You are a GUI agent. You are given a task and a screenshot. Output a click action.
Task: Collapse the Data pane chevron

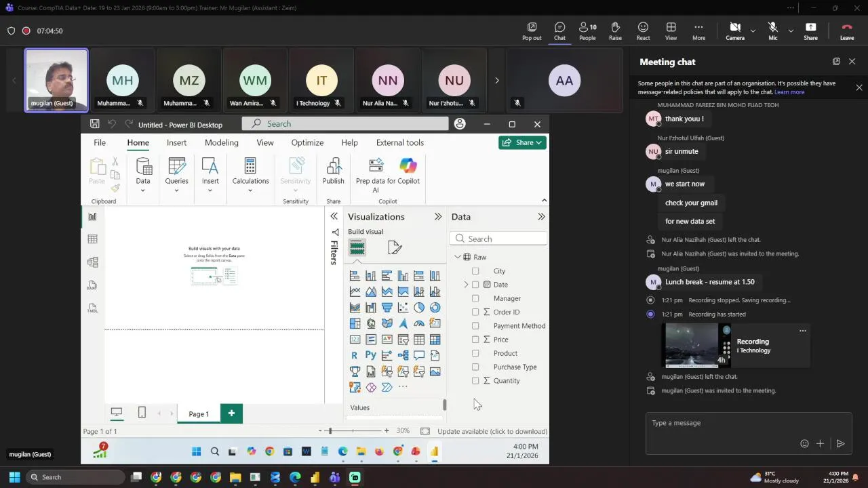click(x=541, y=217)
